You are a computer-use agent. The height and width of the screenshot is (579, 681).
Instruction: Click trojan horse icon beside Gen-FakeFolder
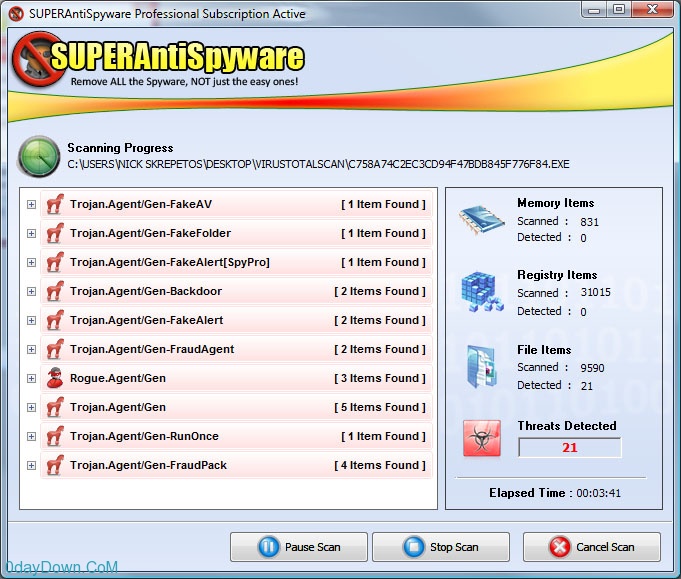pyautogui.click(x=55, y=233)
